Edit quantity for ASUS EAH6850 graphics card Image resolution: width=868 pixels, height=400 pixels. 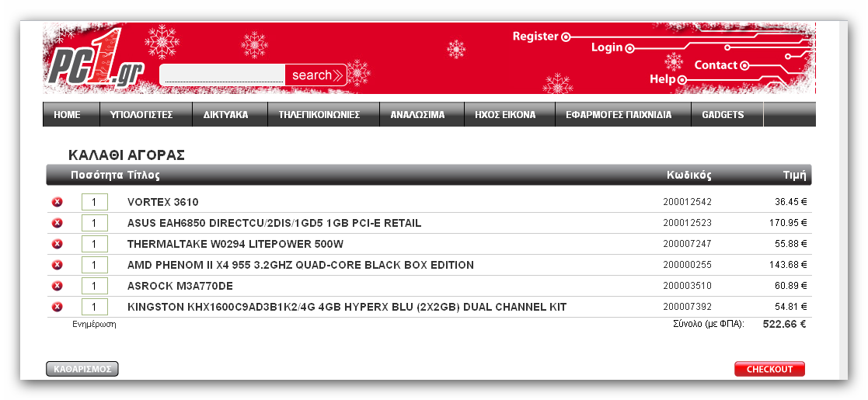pos(95,223)
